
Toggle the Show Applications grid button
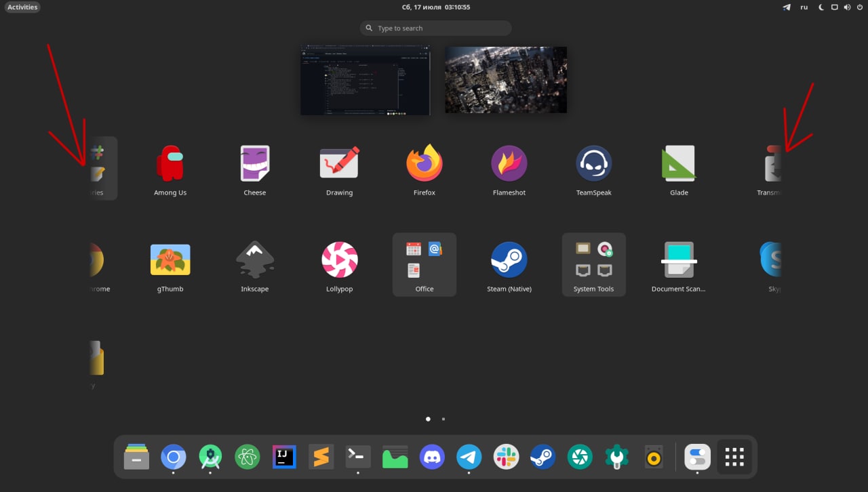point(734,457)
